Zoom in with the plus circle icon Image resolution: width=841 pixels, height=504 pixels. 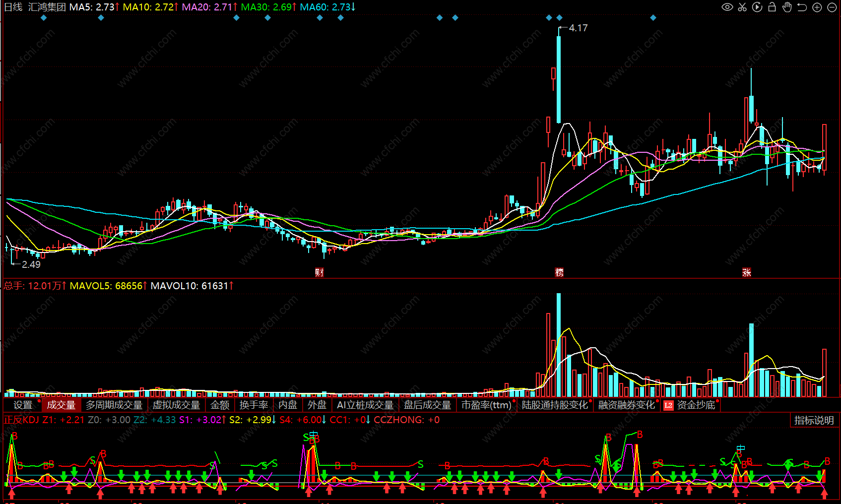(x=817, y=7)
